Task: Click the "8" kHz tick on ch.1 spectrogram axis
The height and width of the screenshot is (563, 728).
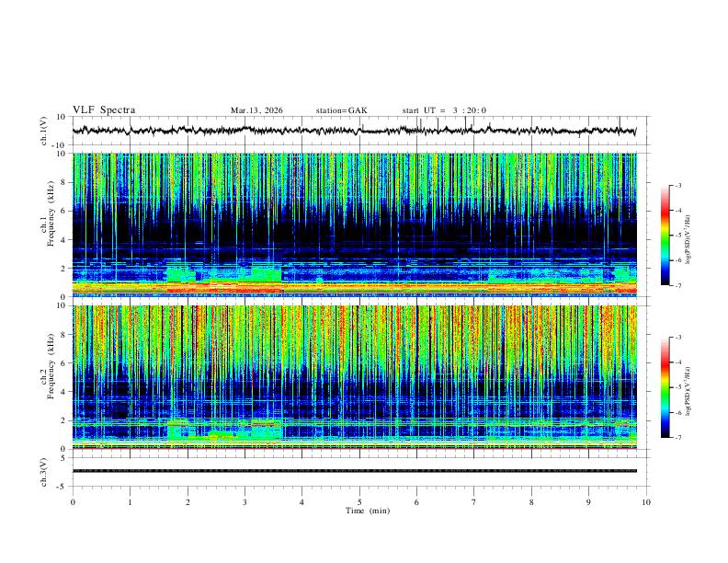Action: 64,182
